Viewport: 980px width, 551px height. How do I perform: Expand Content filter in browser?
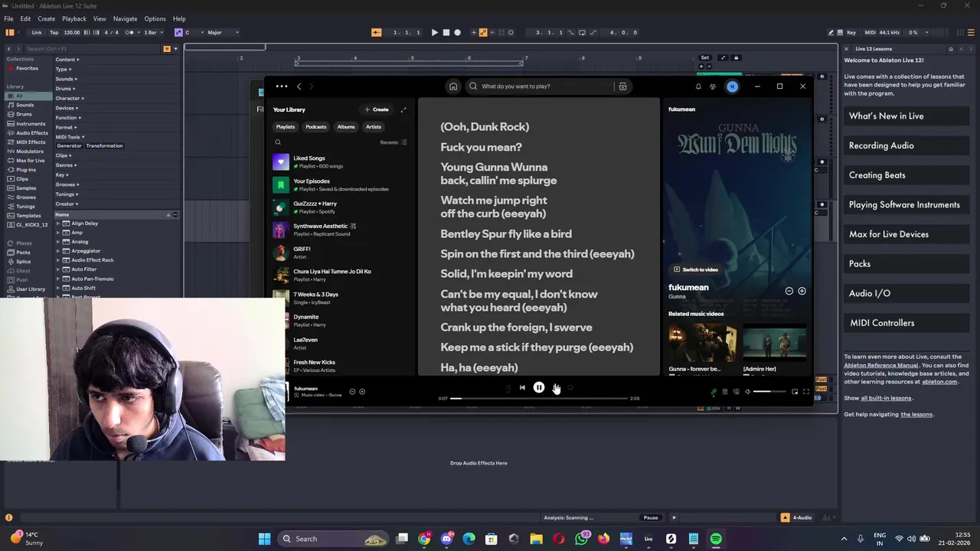pyautogui.click(x=67, y=60)
